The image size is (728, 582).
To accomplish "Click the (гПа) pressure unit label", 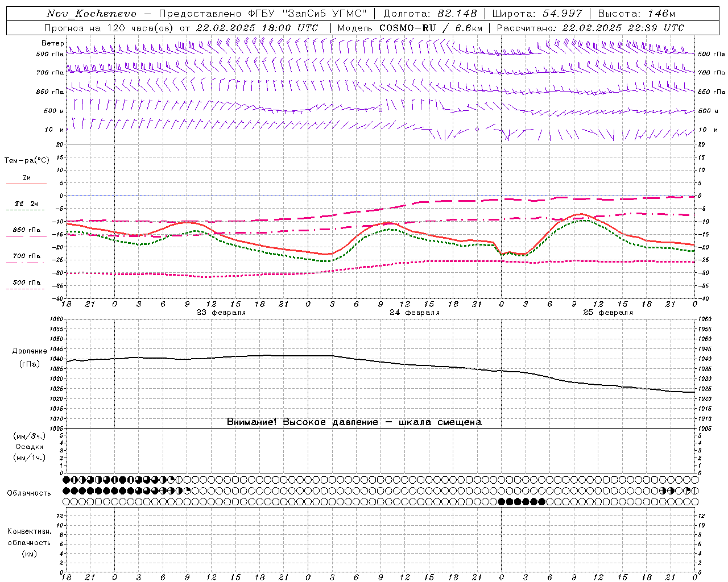I will pyautogui.click(x=30, y=364).
